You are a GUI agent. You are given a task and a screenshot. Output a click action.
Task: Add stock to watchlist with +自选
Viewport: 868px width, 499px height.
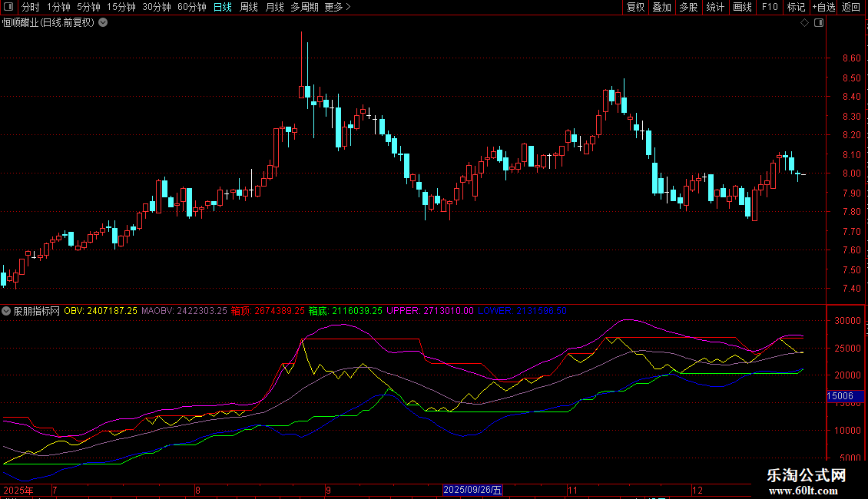pos(823,7)
